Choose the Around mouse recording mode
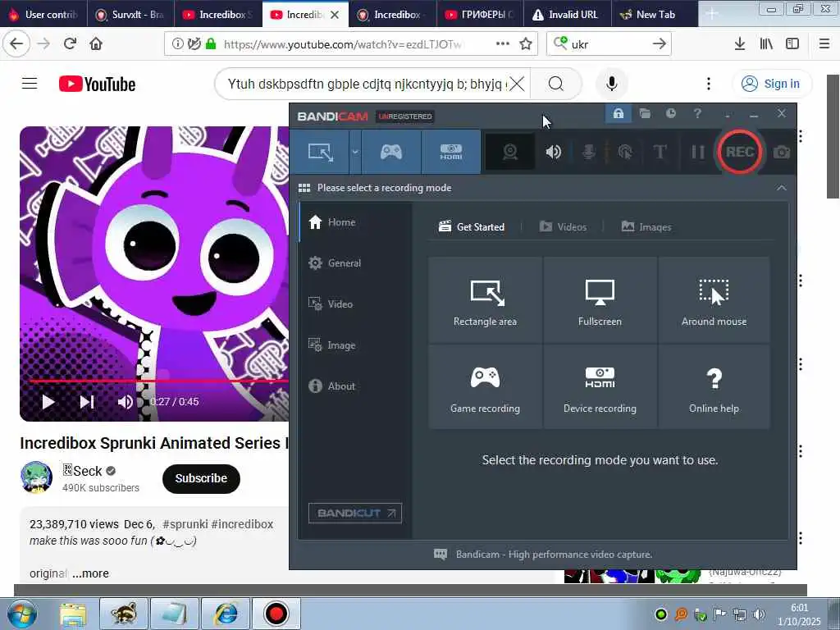Image resolution: width=840 pixels, height=630 pixels. [714, 300]
